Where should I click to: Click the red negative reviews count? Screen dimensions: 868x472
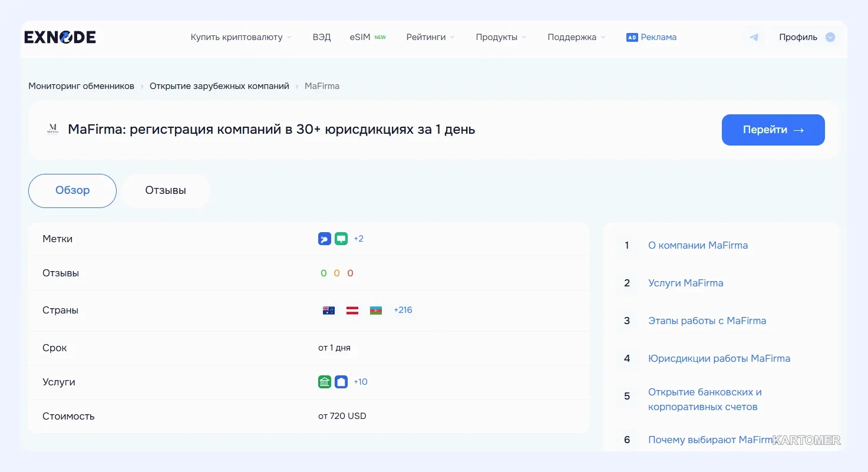(x=351, y=273)
